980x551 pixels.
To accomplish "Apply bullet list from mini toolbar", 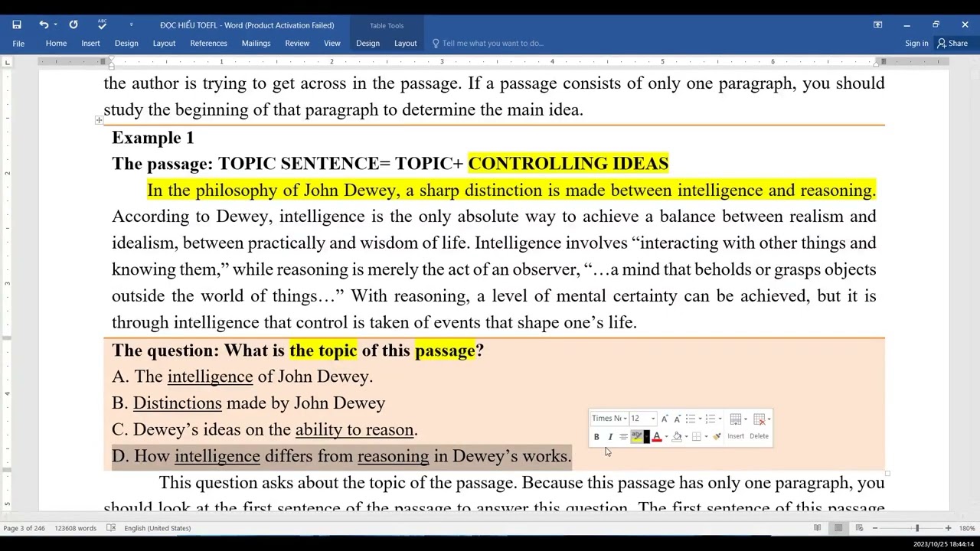I will click(x=691, y=419).
